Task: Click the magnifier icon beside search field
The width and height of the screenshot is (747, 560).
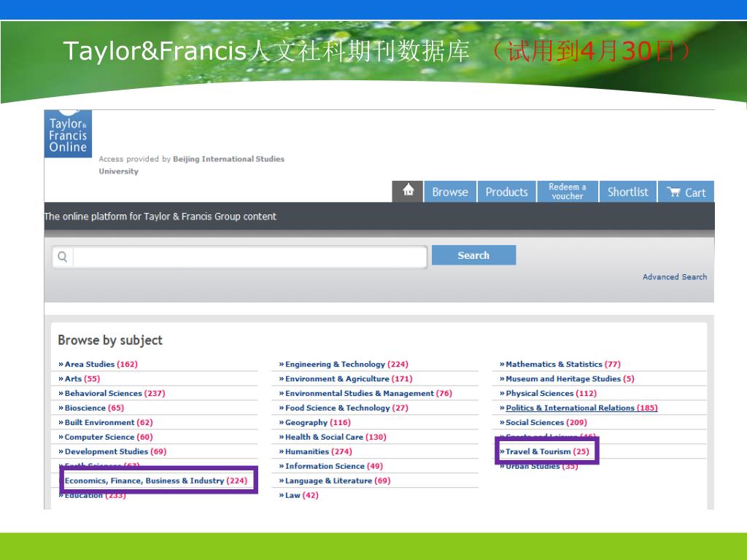Action: [x=63, y=257]
